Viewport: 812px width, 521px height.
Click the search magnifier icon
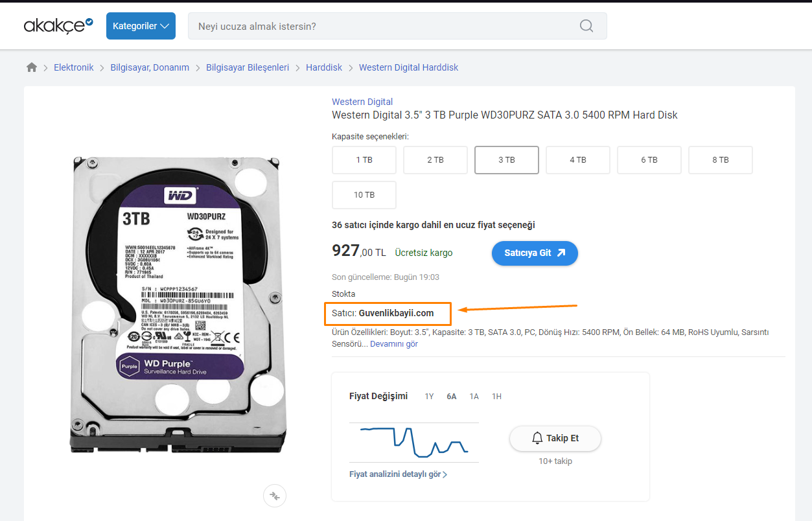(x=586, y=26)
